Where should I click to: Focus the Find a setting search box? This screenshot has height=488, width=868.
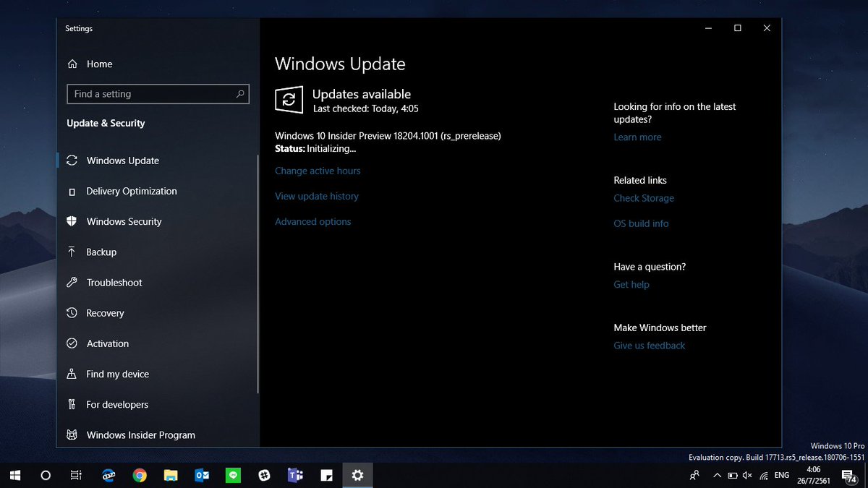(x=158, y=94)
